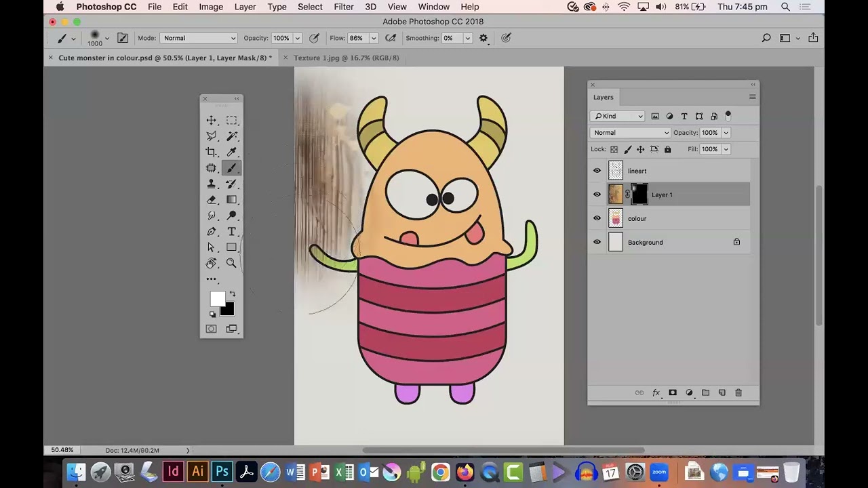Click the foreground white color swatch
868x488 pixels.
tap(217, 299)
